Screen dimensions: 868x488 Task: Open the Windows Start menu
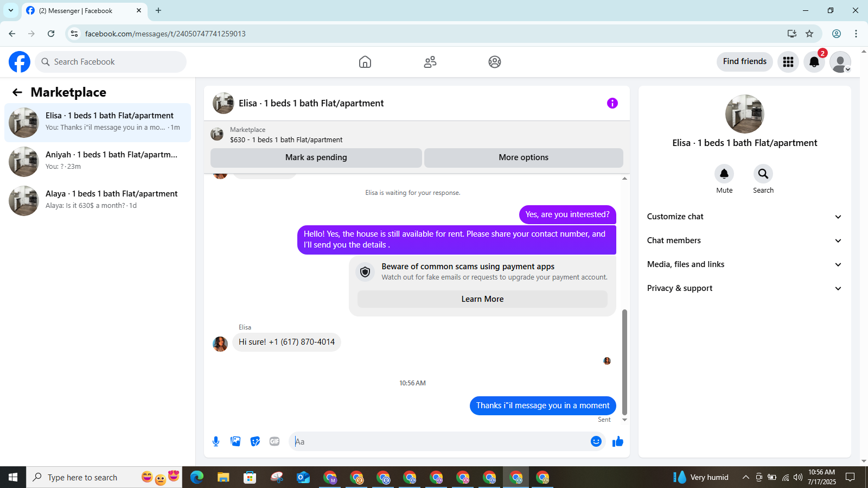click(x=13, y=477)
